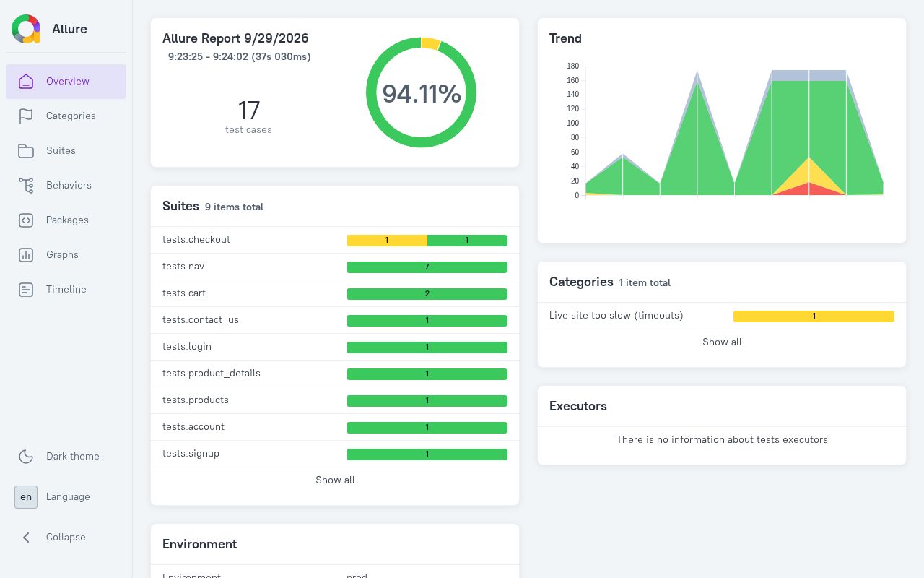Open Live site too slow category
The width and height of the screenshot is (924, 578).
(x=722, y=316)
